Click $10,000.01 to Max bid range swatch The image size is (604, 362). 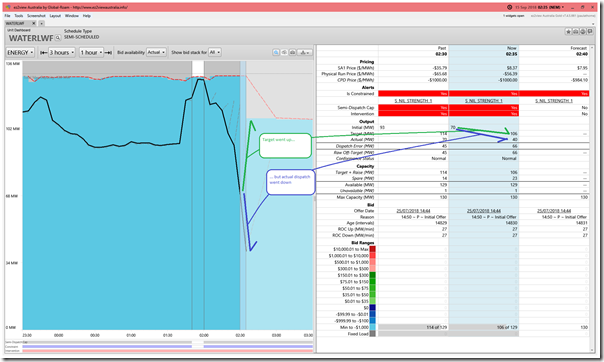(x=372, y=249)
